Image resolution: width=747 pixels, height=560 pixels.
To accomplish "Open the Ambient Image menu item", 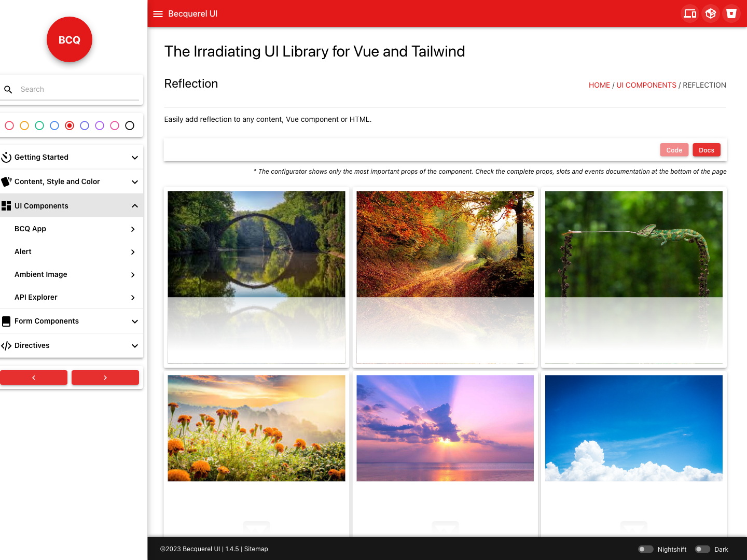I will coord(72,274).
